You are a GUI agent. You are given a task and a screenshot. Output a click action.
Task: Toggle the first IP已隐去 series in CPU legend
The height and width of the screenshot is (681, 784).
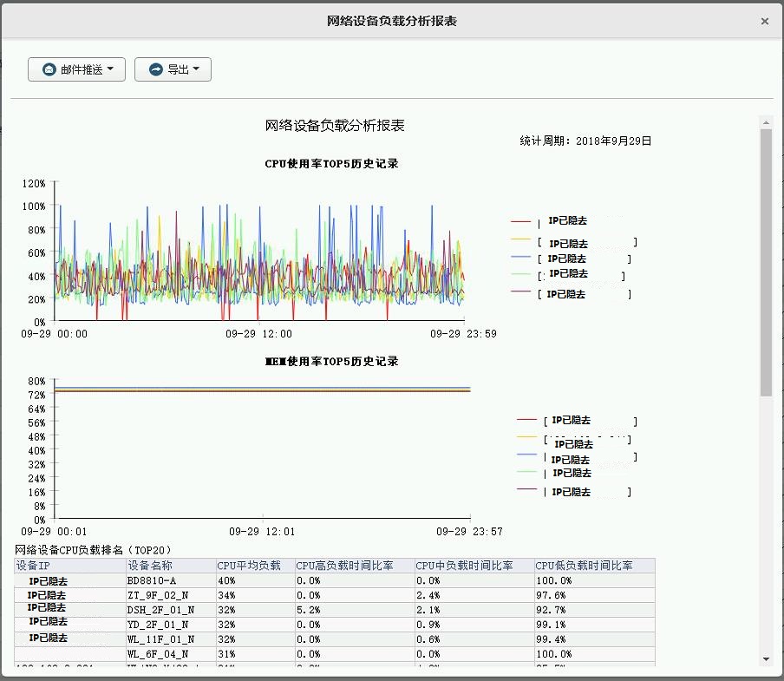tap(568, 220)
